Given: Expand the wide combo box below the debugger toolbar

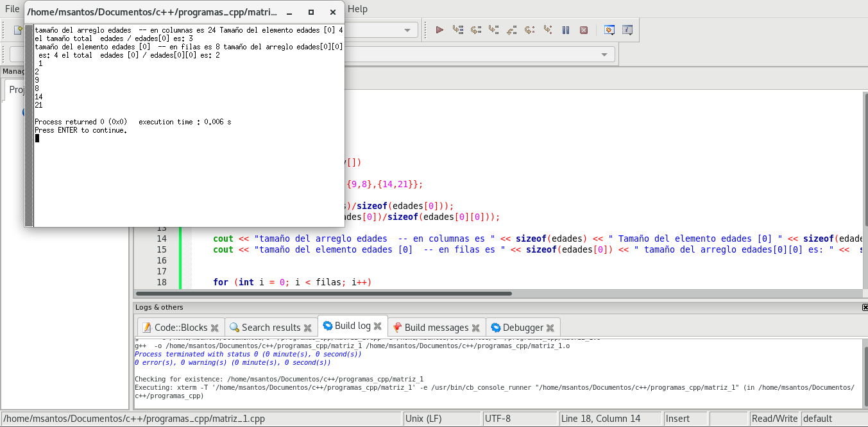Looking at the screenshot, I should [603, 54].
